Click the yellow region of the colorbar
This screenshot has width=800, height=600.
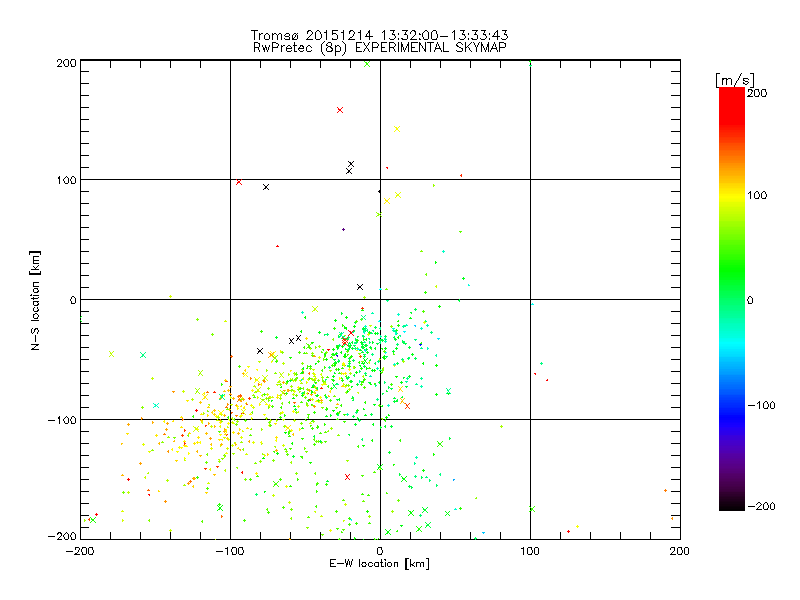[732, 196]
